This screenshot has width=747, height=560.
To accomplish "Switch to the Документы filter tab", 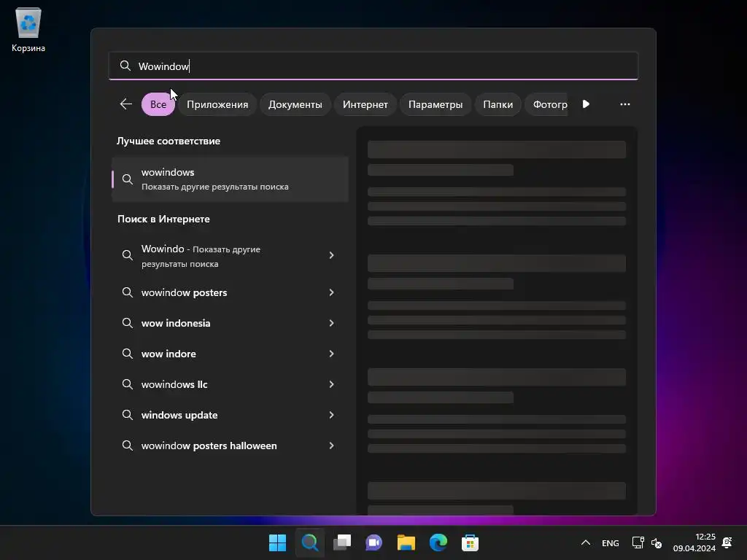I will coord(295,104).
